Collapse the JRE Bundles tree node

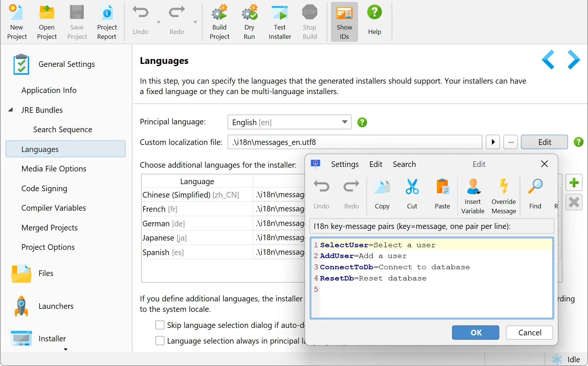click(x=10, y=110)
